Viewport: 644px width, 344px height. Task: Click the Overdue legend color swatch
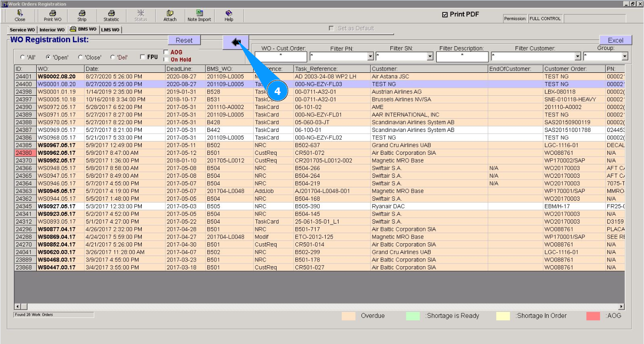pos(349,316)
